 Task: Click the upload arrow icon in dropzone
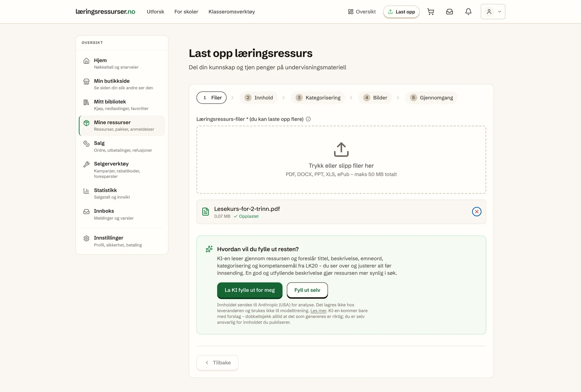341,149
